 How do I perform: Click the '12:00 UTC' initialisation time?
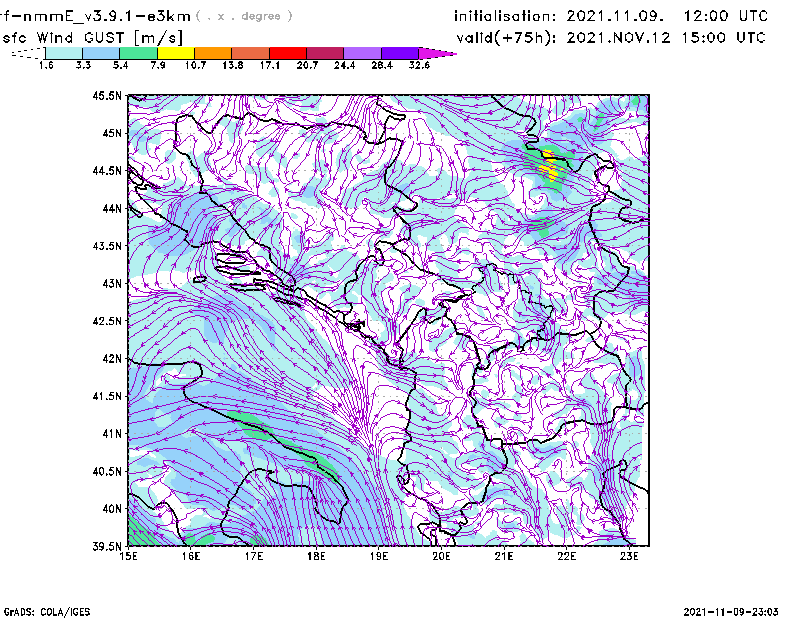point(726,16)
